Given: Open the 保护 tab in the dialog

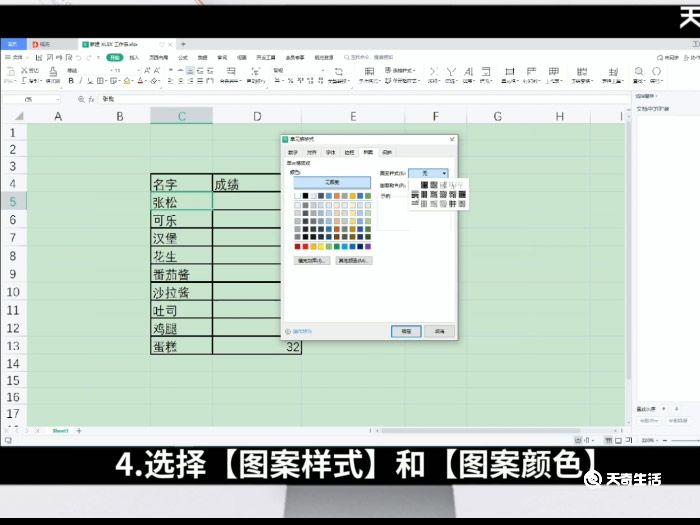Looking at the screenshot, I should [387, 153].
